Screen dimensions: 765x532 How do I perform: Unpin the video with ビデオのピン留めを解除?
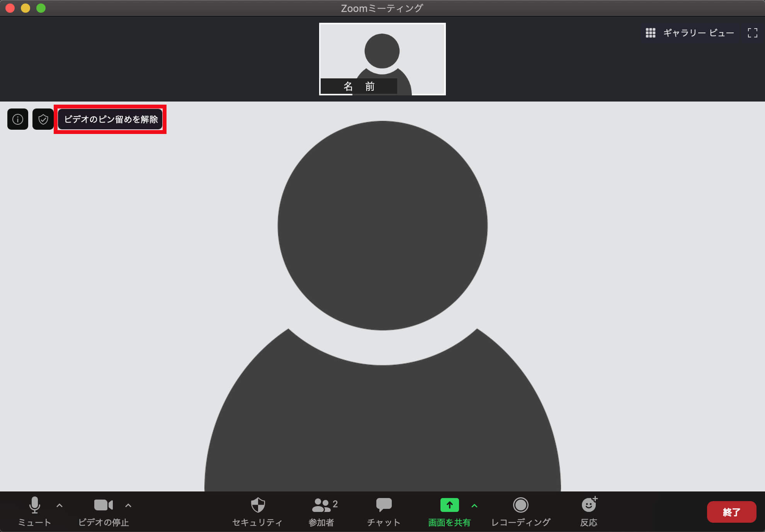pos(110,119)
